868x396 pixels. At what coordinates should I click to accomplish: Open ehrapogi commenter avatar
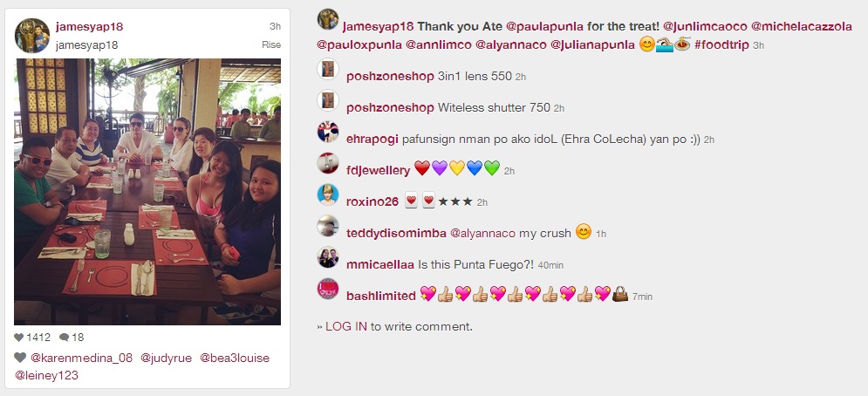(x=328, y=132)
